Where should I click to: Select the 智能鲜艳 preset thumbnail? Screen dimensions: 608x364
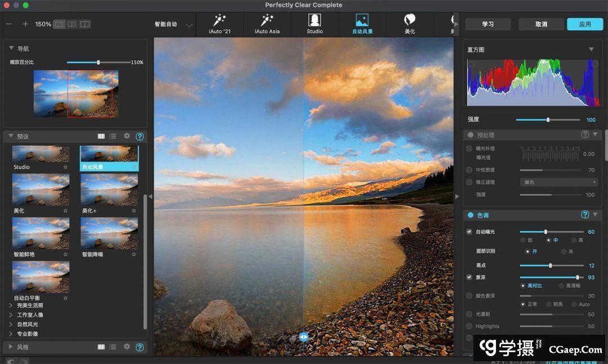[x=41, y=233]
